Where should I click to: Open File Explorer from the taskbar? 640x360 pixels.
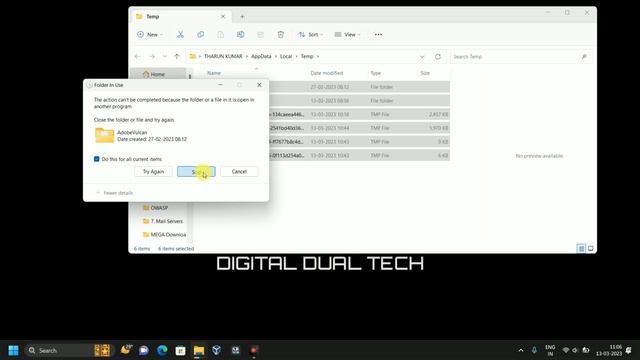coord(199,350)
